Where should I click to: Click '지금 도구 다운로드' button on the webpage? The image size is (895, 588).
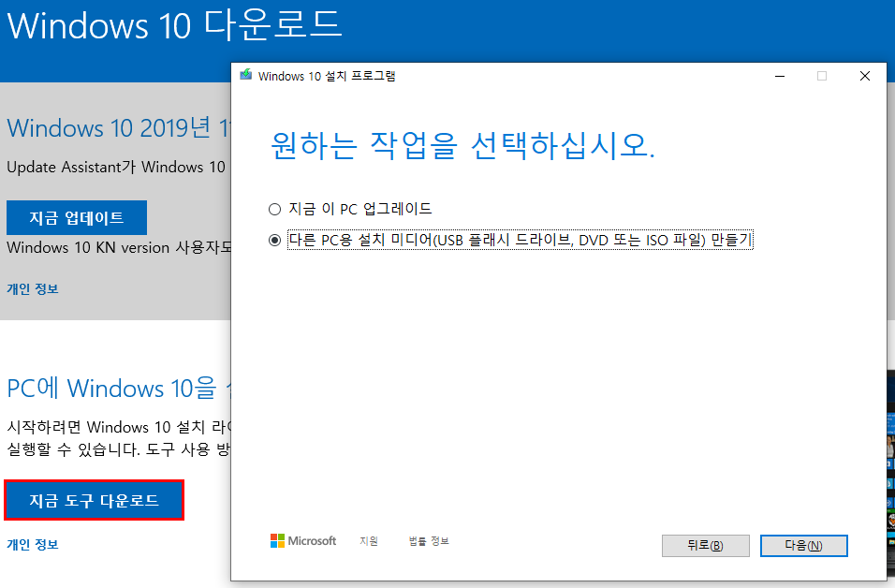(x=95, y=500)
